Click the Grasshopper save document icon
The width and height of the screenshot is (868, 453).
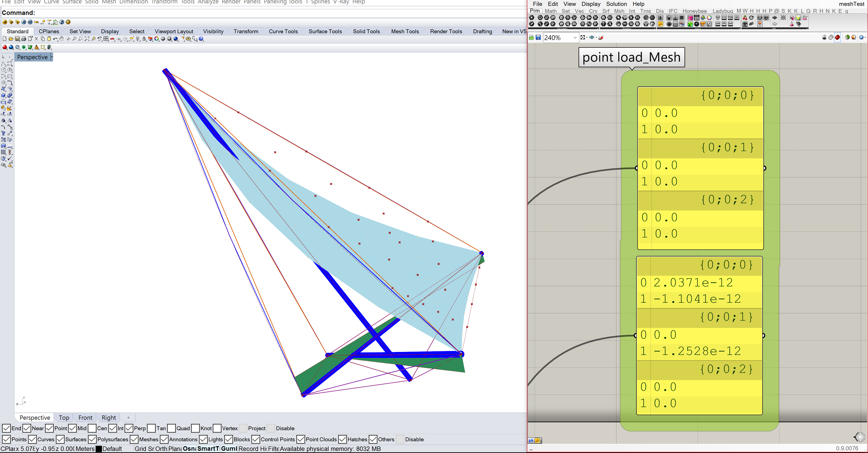538,38
